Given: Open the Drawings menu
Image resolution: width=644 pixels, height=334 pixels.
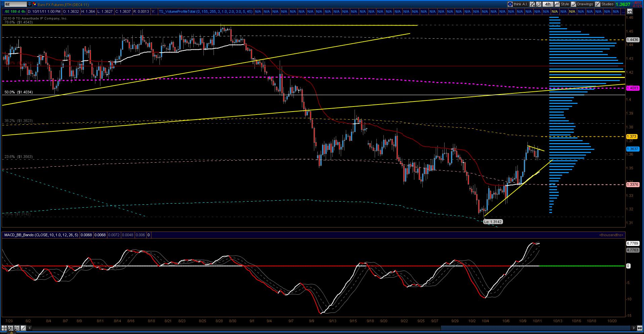Looking at the screenshot, I should (x=582, y=4).
